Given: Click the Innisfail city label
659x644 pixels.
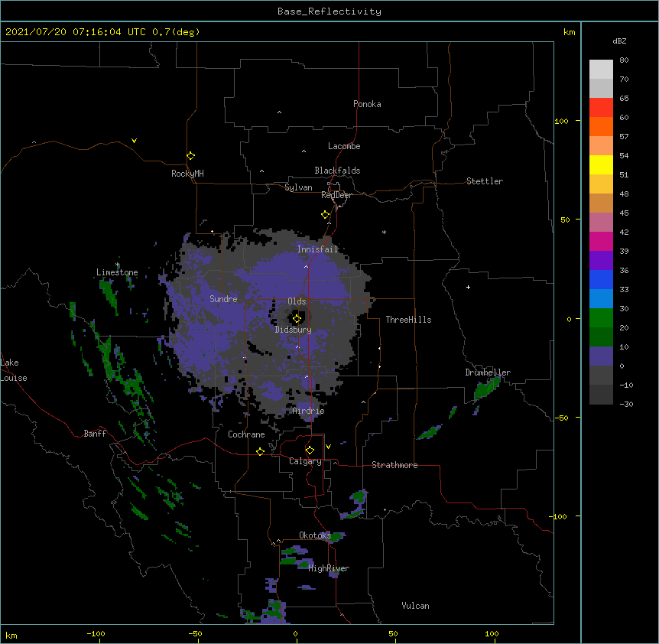Looking at the screenshot, I should (x=318, y=249).
